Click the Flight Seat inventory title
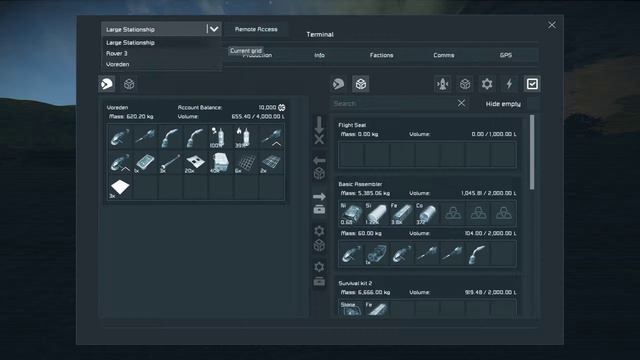The width and height of the screenshot is (640, 360). (x=352, y=125)
